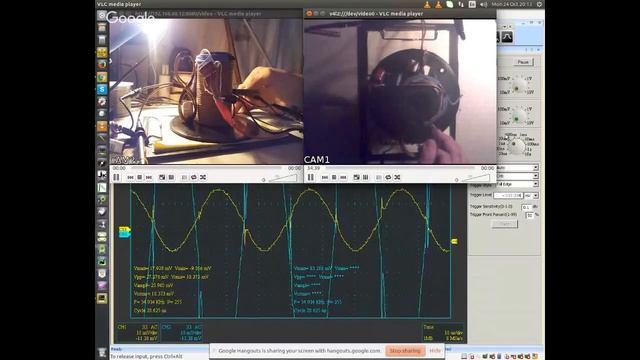Skip to next media in left VLC window
This screenshot has height=360, width=640.
[x=149, y=177]
